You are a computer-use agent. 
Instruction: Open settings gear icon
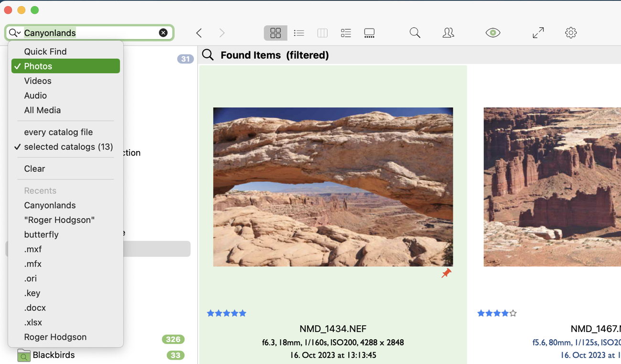point(571,33)
